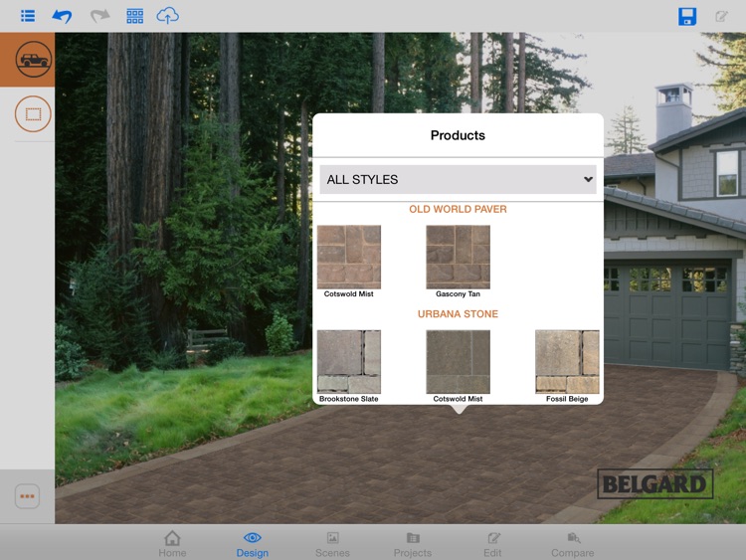This screenshot has height=560, width=746.
Task: Click the Products popup title
Action: click(x=458, y=135)
